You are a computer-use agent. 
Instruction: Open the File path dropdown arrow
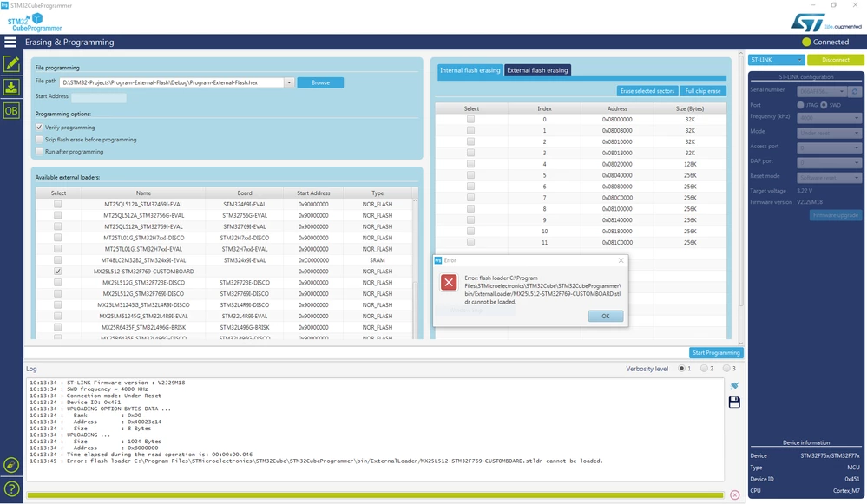tap(289, 82)
